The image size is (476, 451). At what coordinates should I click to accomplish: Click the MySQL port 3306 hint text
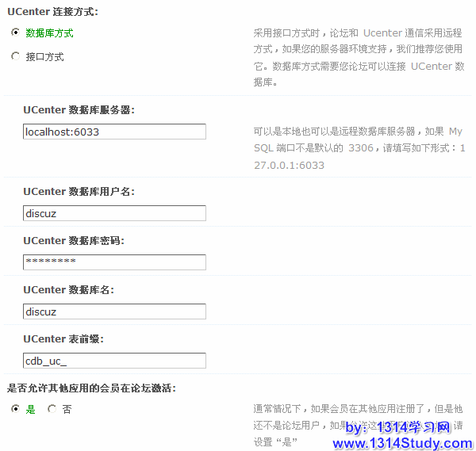pyautogui.click(x=359, y=148)
